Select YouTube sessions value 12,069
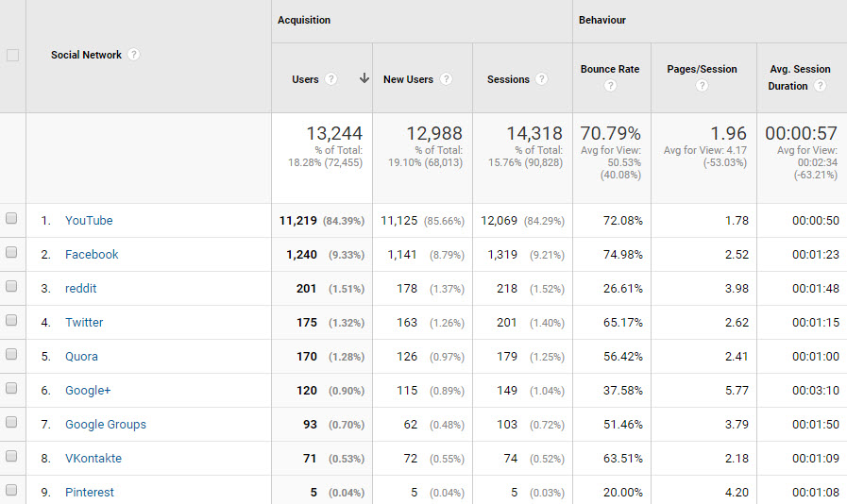Image resolution: width=847 pixels, height=504 pixels. click(x=500, y=221)
